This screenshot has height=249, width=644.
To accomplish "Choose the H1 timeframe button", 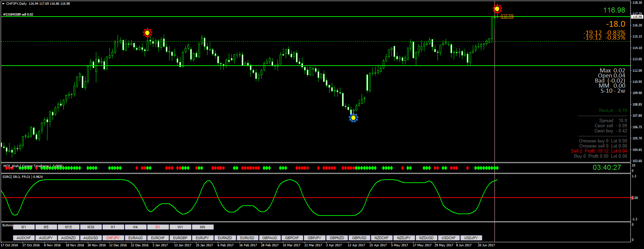I will [x=113, y=227].
